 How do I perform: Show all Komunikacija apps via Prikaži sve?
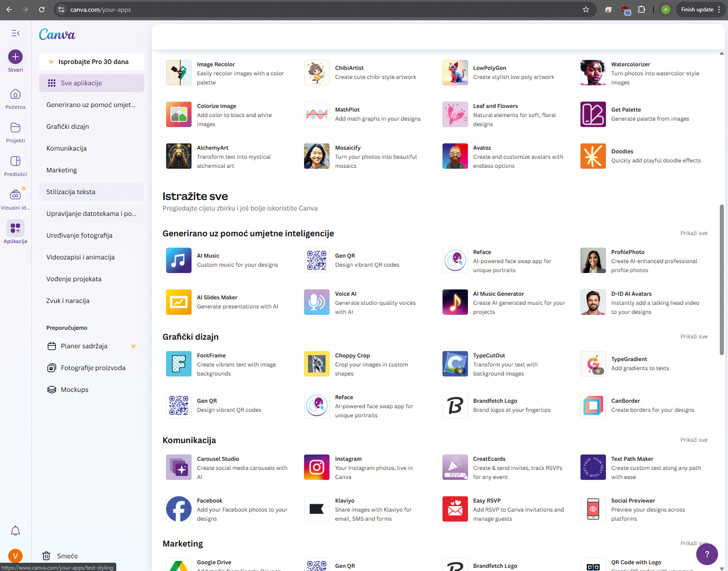click(694, 440)
